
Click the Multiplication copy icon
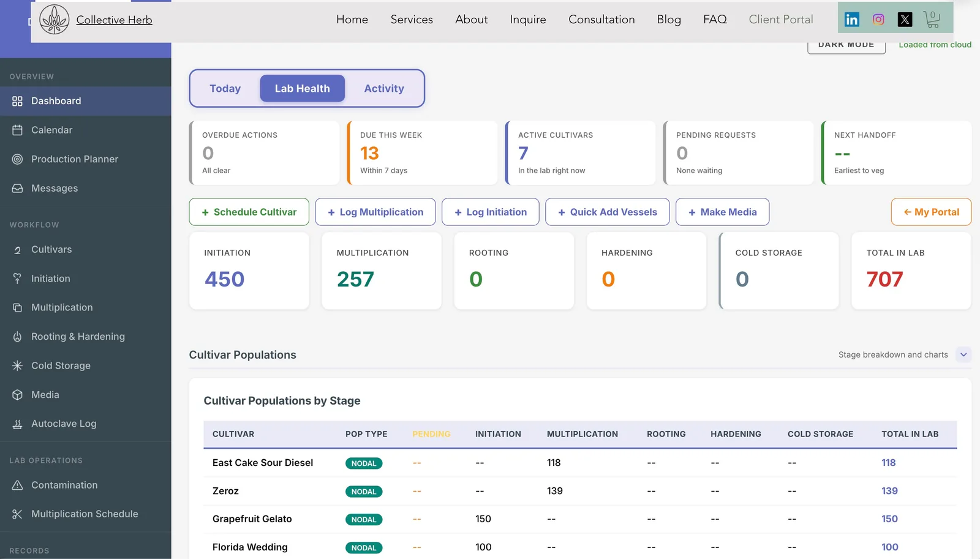point(17,307)
